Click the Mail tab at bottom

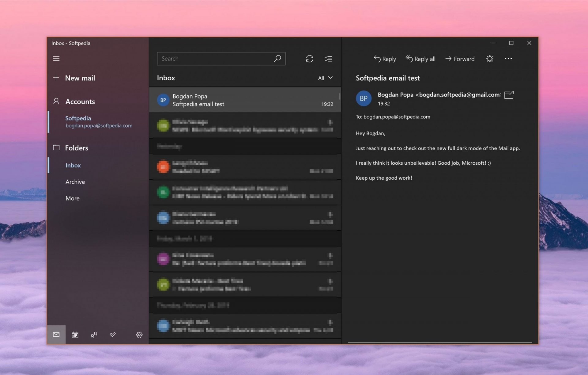click(56, 334)
